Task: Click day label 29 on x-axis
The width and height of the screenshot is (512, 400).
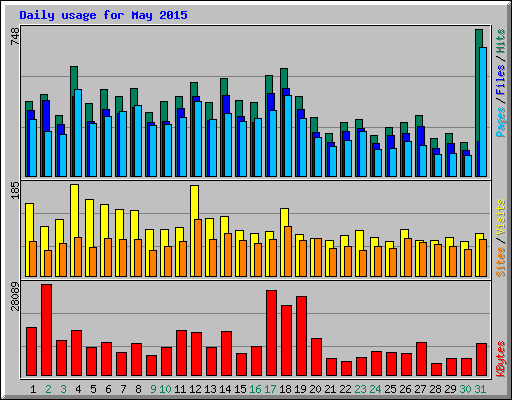Action: tap(450, 389)
